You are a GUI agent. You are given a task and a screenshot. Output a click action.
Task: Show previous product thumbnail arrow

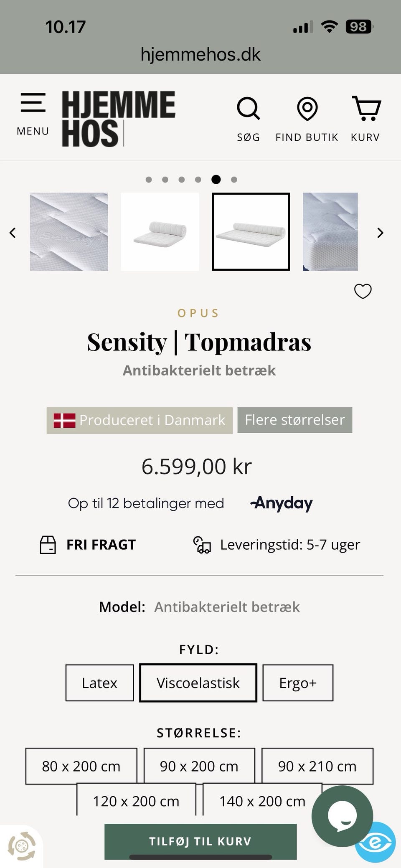(x=13, y=233)
